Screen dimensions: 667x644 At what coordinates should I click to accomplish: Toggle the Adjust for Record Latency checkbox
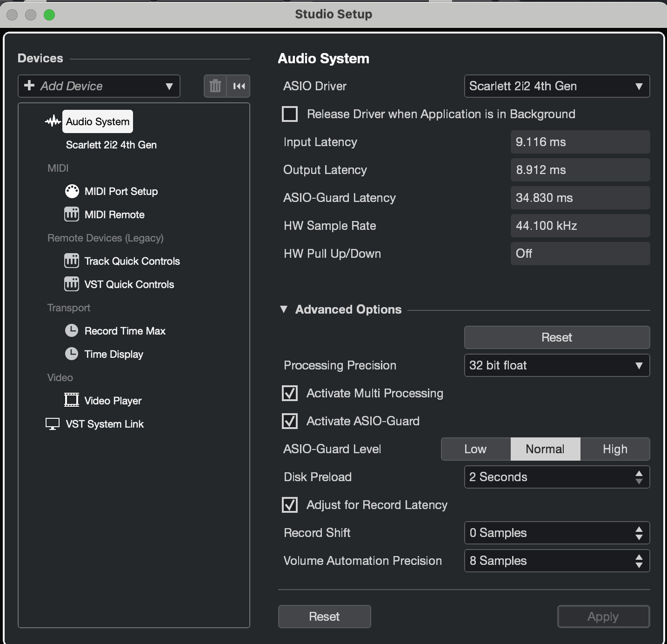(290, 505)
